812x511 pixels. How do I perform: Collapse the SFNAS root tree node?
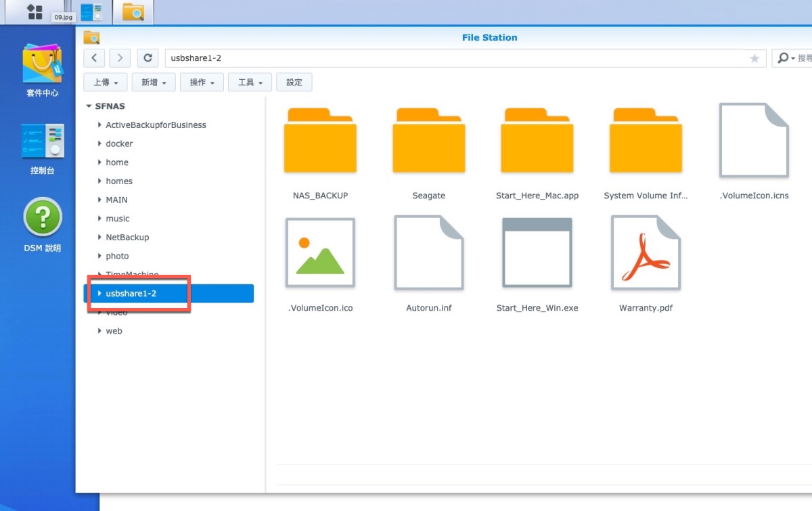tap(89, 106)
